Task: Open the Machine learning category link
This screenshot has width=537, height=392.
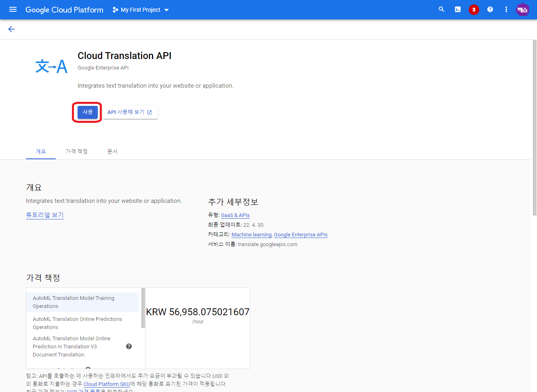Action: pos(251,234)
